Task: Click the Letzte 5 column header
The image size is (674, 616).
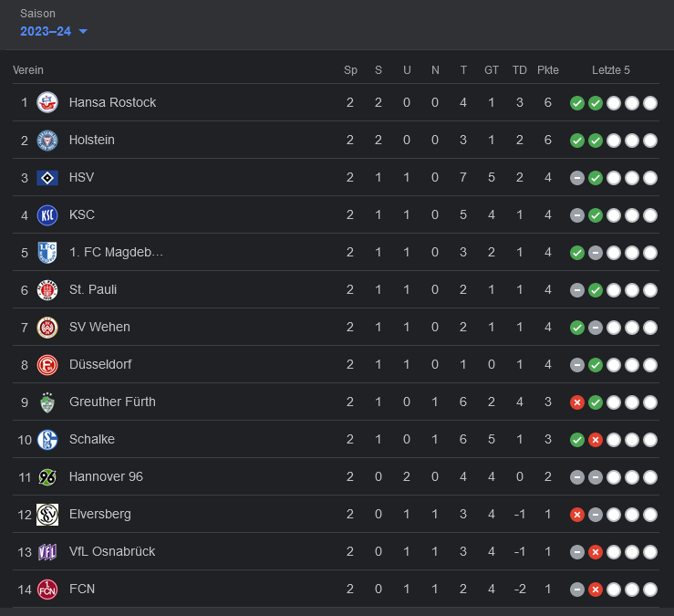Action: click(x=611, y=70)
